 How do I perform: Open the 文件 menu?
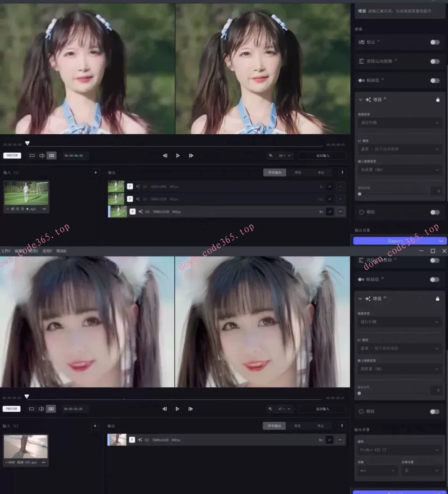click(x=5, y=251)
